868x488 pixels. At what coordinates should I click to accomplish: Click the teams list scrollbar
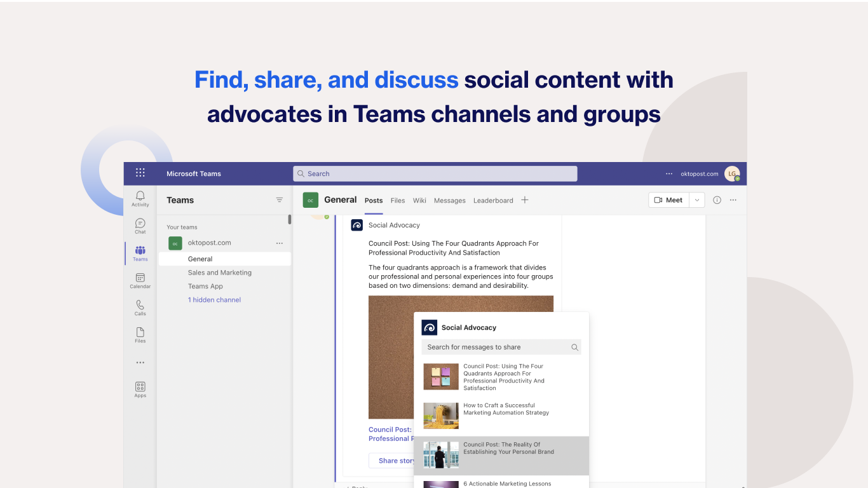pyautogui.click(x=290, y=219)
